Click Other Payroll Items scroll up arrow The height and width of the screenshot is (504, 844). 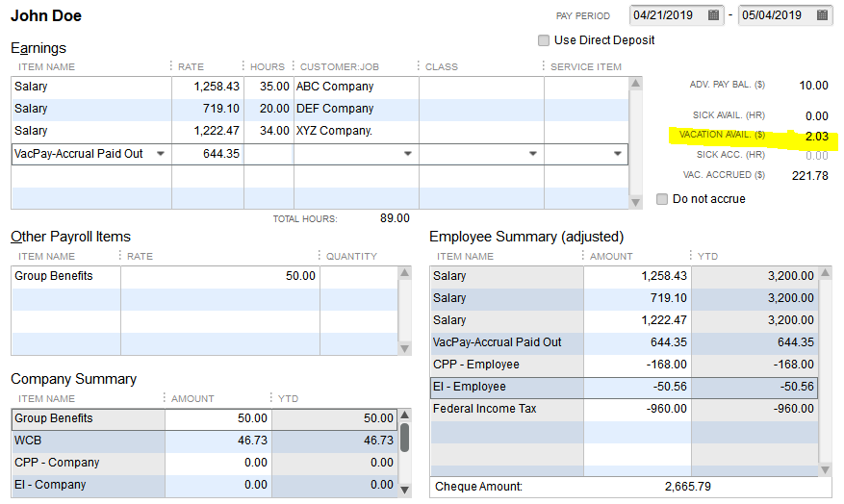(404, 274)
